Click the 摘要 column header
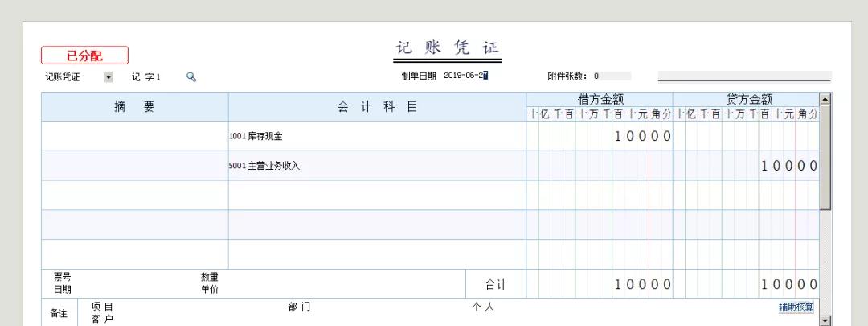 pos(134,106)
